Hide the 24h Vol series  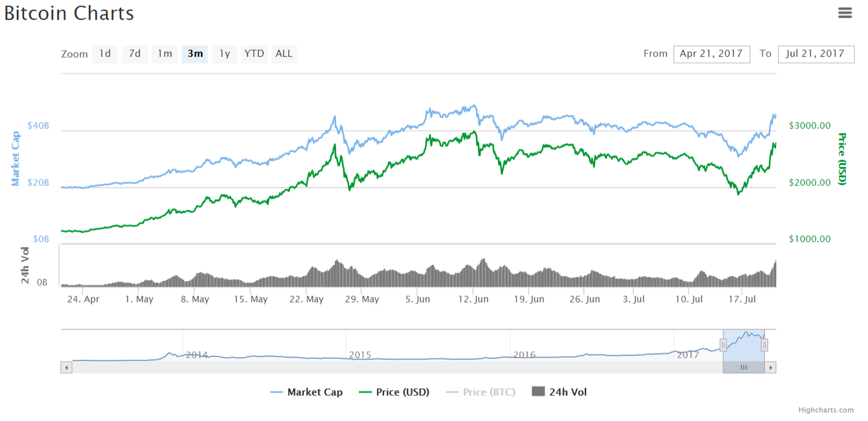[x=560, y=392]
